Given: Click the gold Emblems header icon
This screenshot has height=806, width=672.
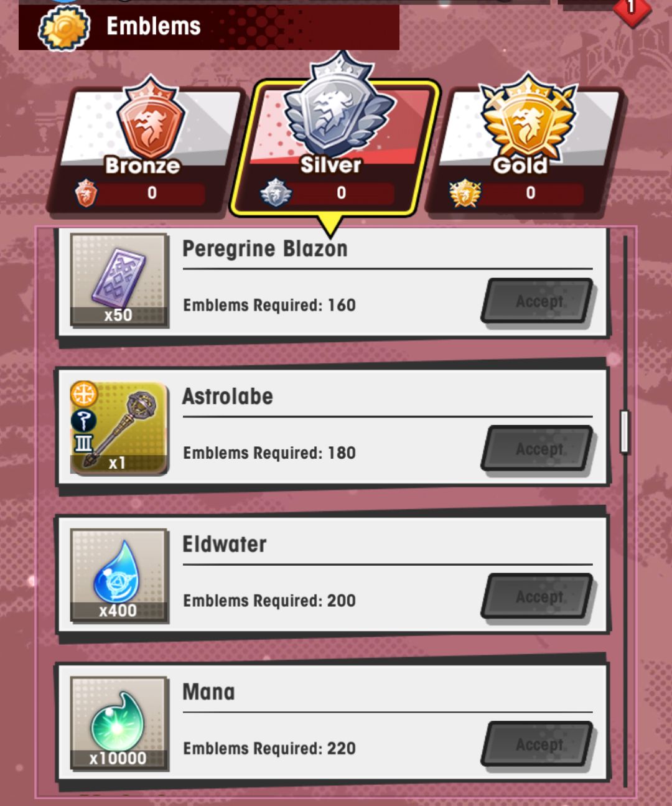Looking at the screenshot, I should pos(64,28).
